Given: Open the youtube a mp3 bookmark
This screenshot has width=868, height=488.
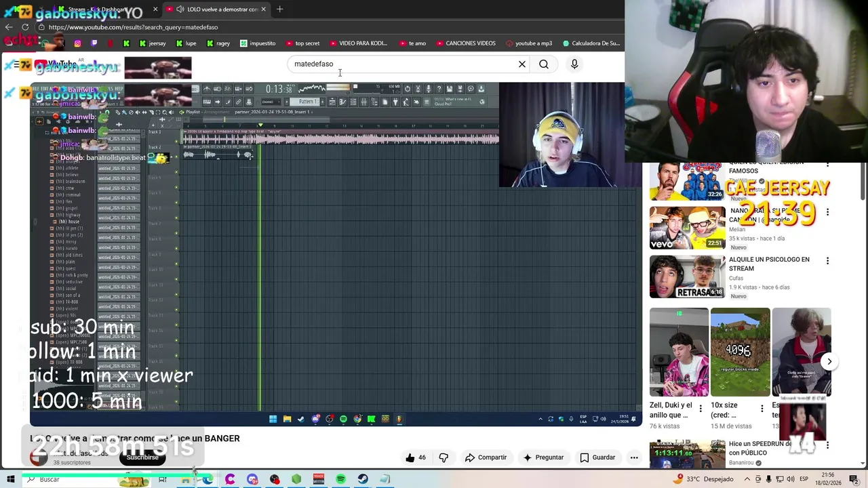Looking at the screenshot, I should tap(528, 43).
